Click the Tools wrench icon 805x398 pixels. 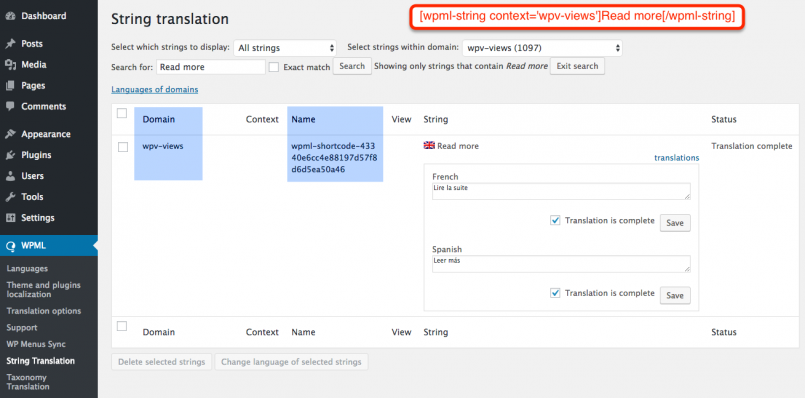click(x=10, y=197)
